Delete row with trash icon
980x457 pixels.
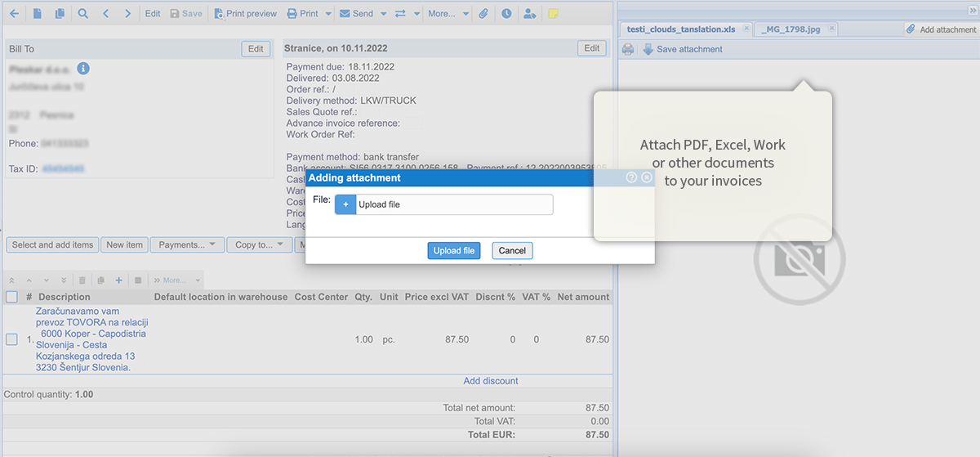point(82,280)
